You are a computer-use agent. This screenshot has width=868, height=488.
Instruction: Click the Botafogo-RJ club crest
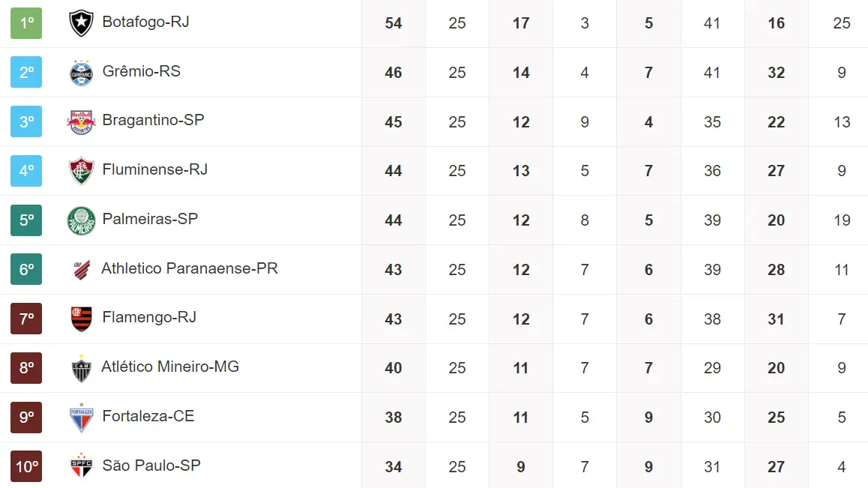tap(81, 23)
